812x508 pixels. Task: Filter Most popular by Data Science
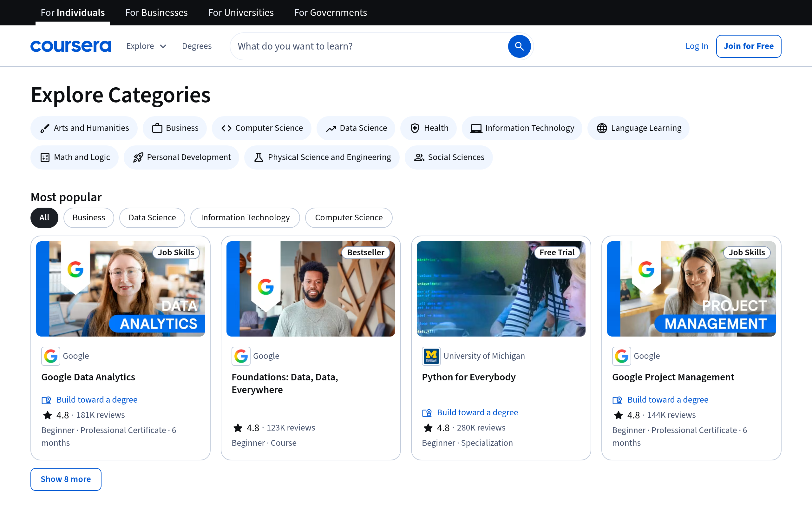152,218
